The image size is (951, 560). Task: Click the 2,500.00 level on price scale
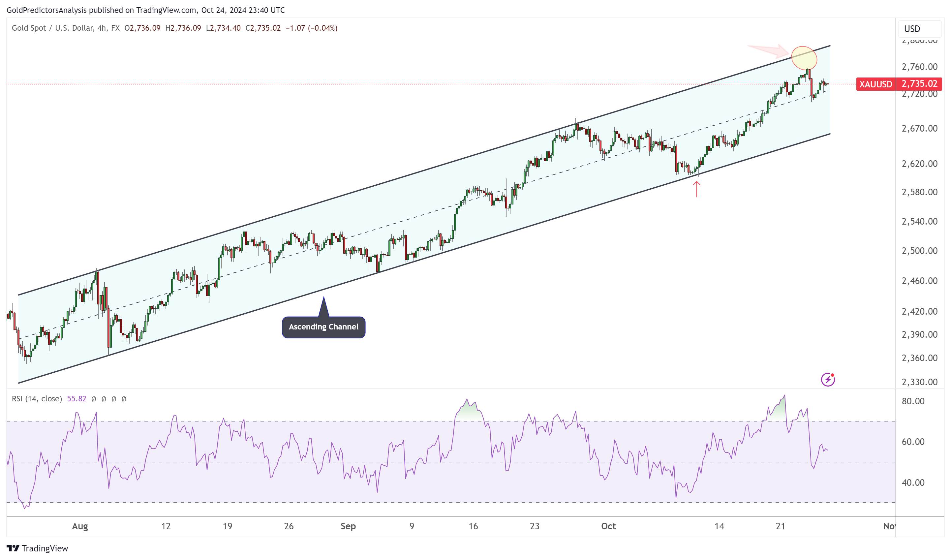919,251
